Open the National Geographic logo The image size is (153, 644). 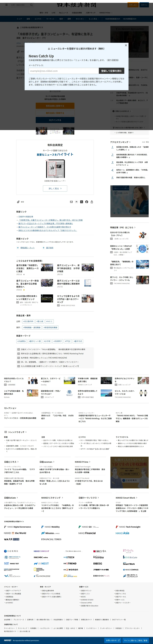coord(39,570)
